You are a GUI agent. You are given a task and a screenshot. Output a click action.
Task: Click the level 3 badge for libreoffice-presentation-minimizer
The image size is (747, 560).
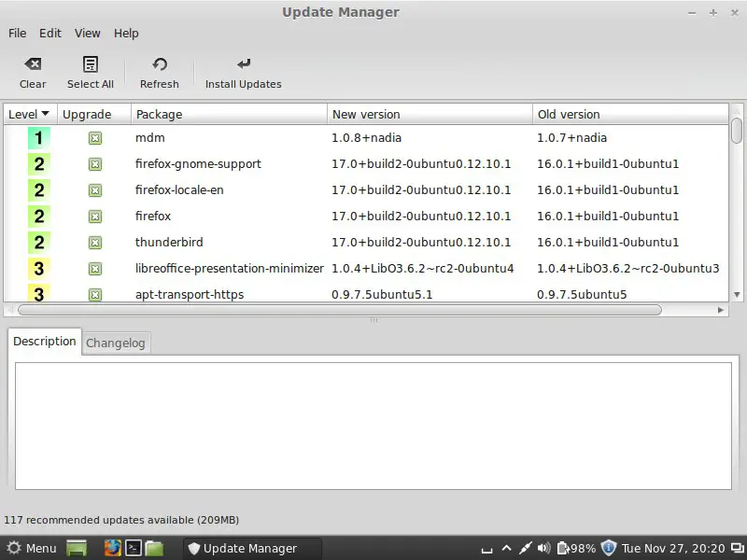coord(39,269)
